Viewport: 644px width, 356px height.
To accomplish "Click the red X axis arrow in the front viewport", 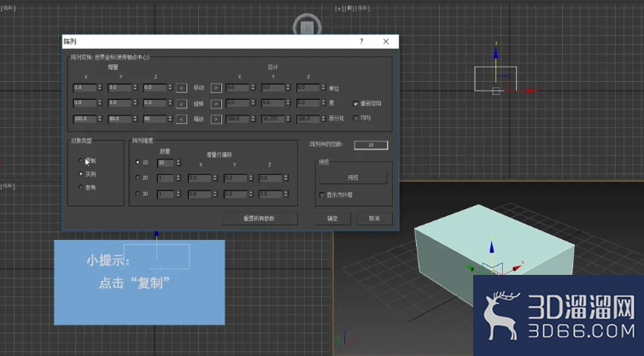I will (x=532, y=90).
